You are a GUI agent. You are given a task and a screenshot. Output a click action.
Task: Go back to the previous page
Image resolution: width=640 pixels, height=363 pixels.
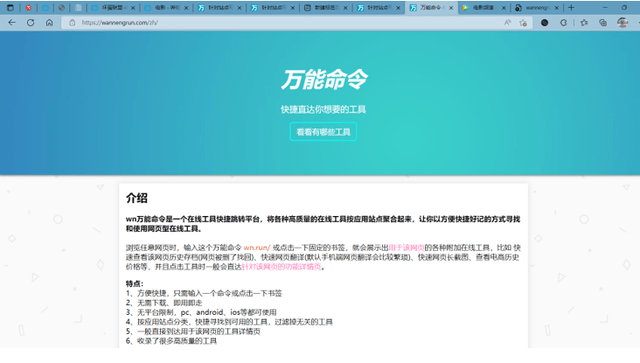pyautogui.click(x=11, y=22)
